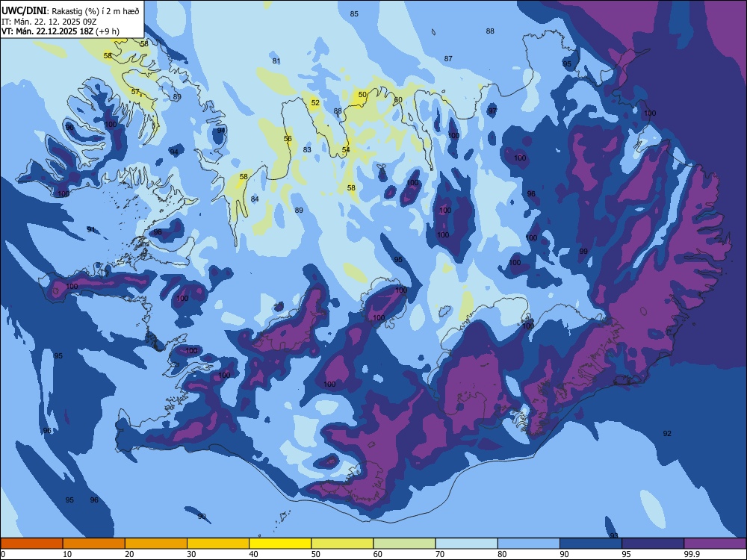Click the 90–95 blue legend swatch
The width and height of the screenshot is (747, 560).
pyautogui.click(x=591, y=544)
